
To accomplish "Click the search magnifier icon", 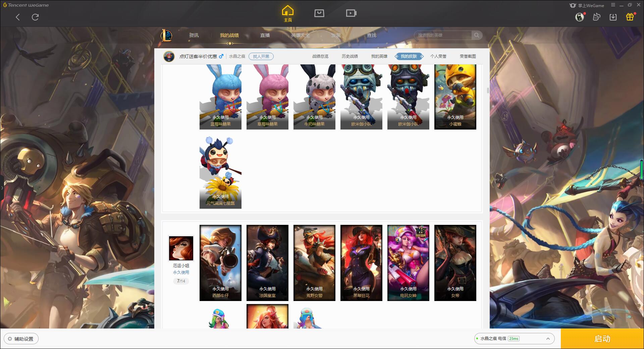I will [476, 35].
